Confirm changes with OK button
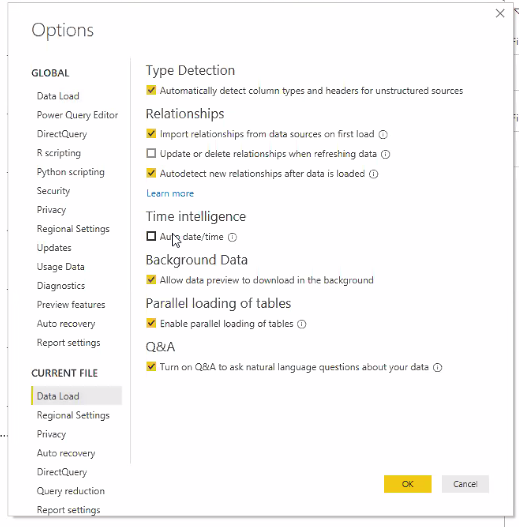The height and width of the screenshot is (527, 519). 408,484
